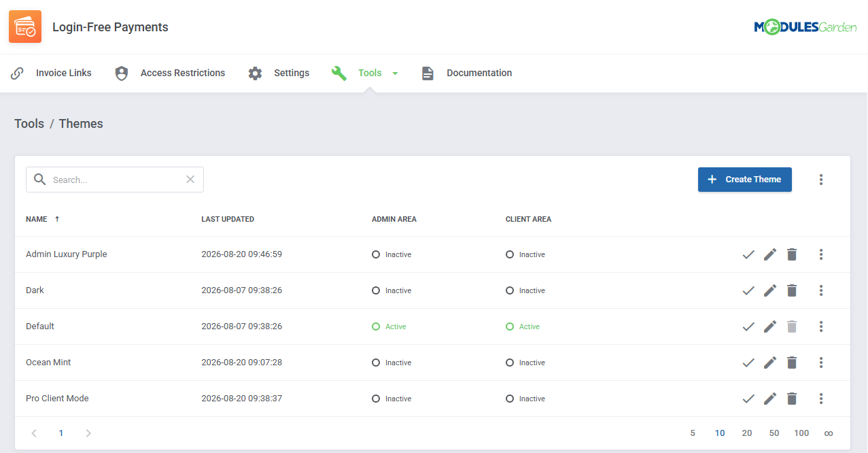Screen dimensions: 868x453
Task: Show 100 entries per page
Action: click(x=801, y=433)
